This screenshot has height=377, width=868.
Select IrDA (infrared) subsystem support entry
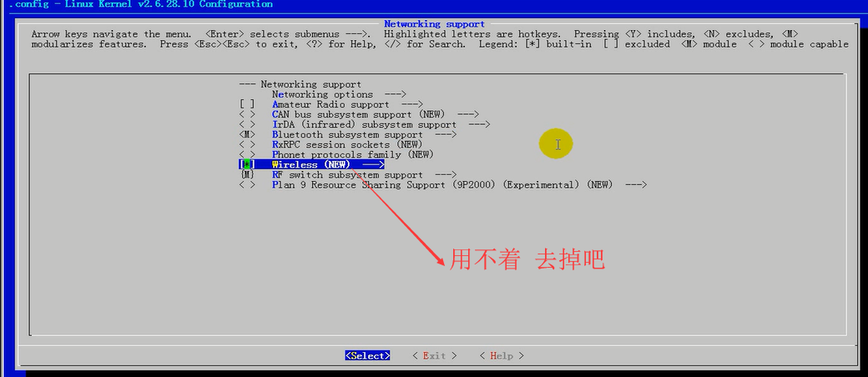click(x=364, y=124)
